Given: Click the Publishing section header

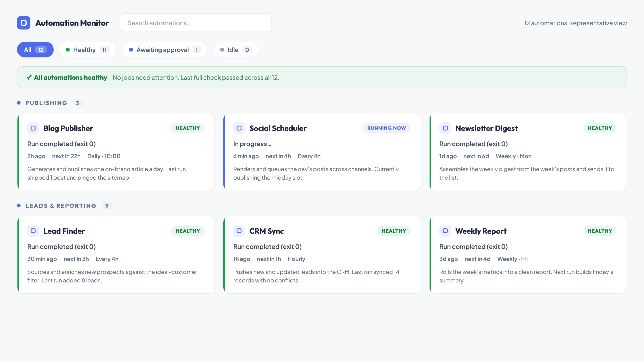Looking at the screenshot, I should pyautogui.click(x=46, y=103).
